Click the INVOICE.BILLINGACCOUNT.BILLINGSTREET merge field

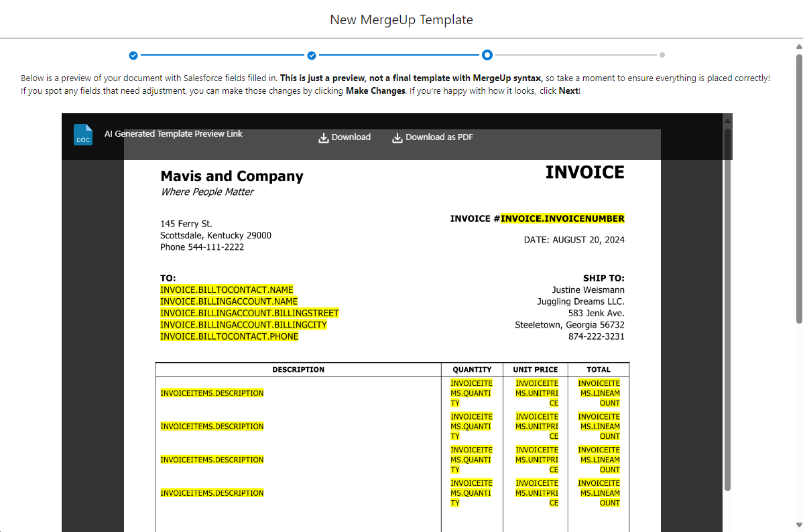[249, 313]
